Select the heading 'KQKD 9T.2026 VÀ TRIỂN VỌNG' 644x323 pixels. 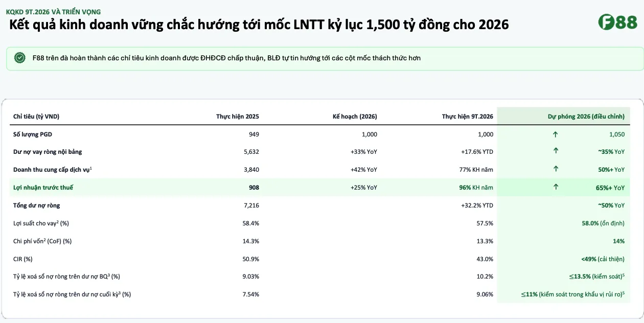53,11
